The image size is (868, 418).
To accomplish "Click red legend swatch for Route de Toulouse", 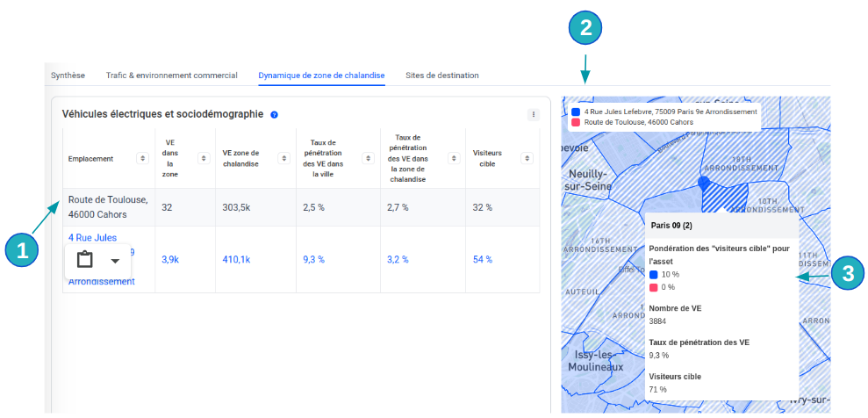I will [x=575, y=123].
